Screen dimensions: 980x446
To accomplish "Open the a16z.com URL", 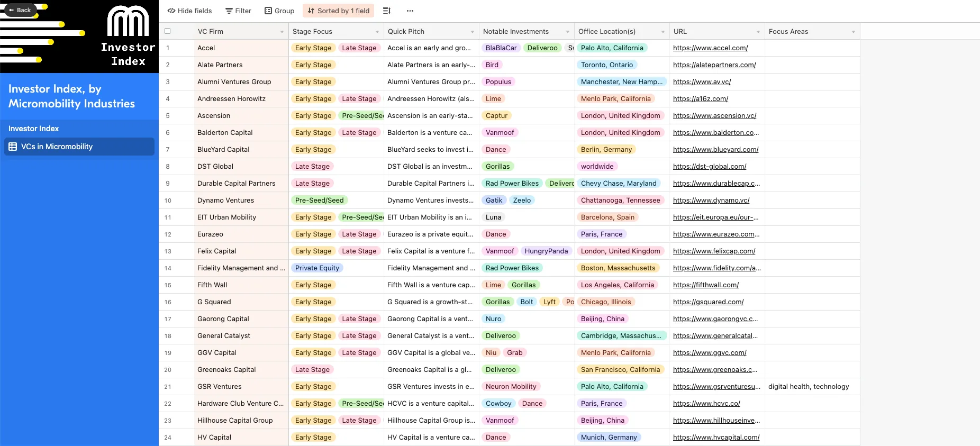I will click(x=701, y=98).
